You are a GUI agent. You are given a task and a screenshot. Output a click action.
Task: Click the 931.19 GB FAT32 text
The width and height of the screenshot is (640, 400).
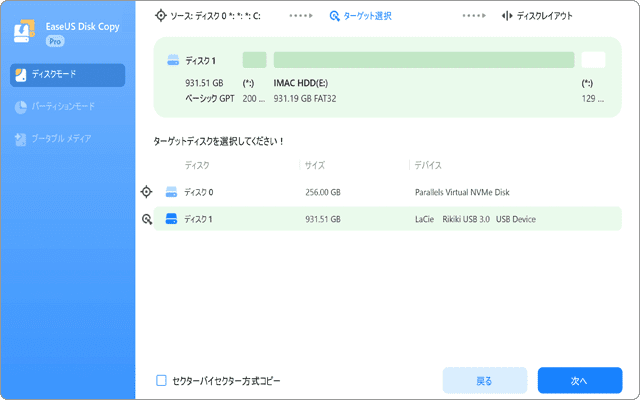[x=305, y=99]
